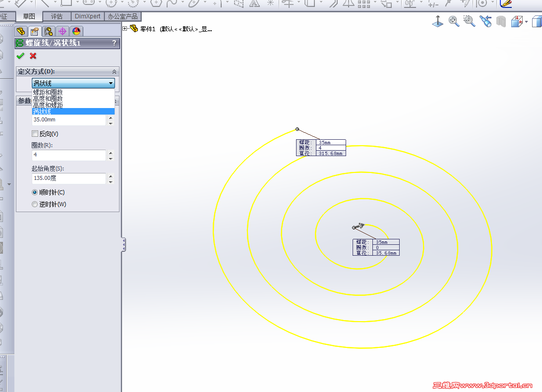The image size is (542, 392).
Task: Open the DisplayManager color ball tab
Action: coord(76,31)
